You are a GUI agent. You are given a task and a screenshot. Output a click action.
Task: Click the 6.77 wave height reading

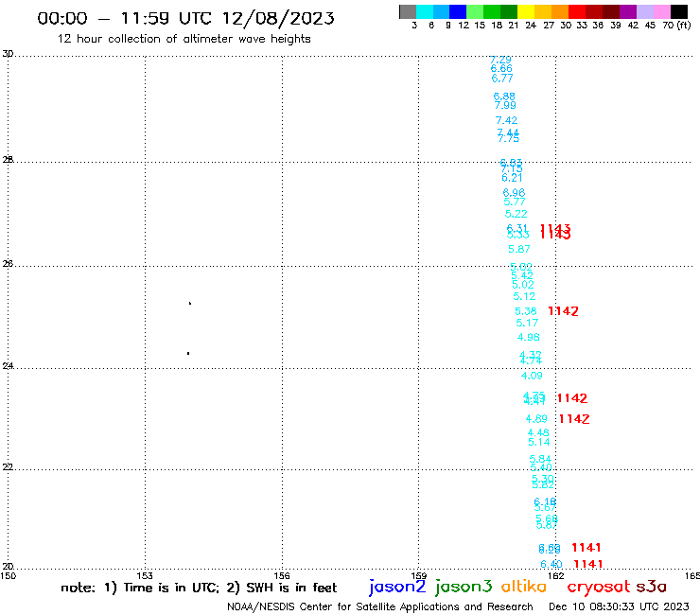502,79
